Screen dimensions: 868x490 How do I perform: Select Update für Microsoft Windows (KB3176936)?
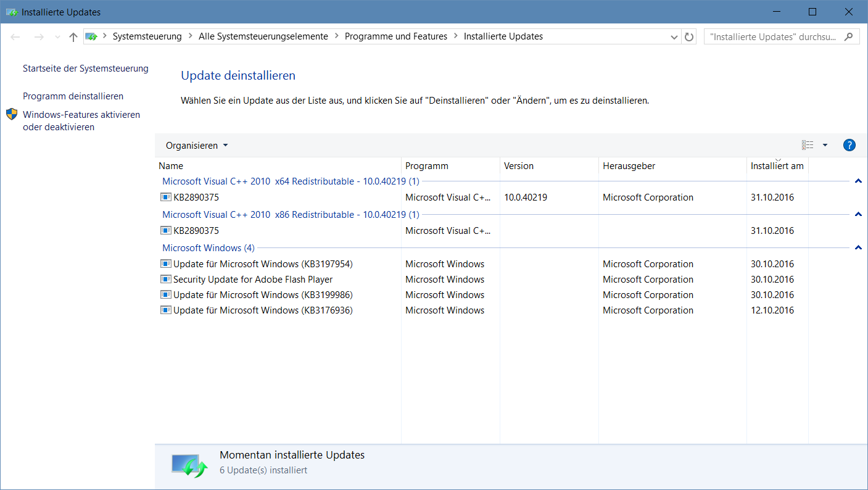(263, 310)
